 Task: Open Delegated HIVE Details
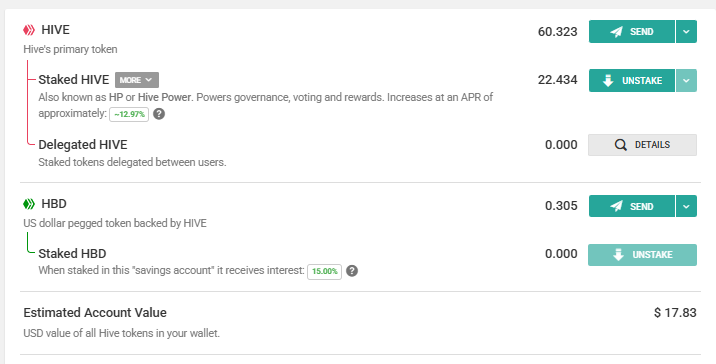click(642, 145)
